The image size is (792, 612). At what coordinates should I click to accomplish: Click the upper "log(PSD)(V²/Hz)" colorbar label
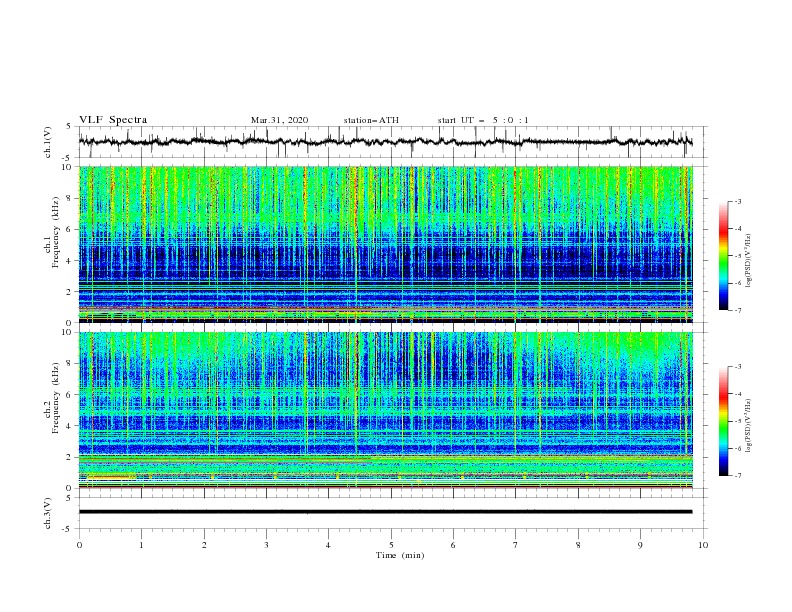pos(749,261)
